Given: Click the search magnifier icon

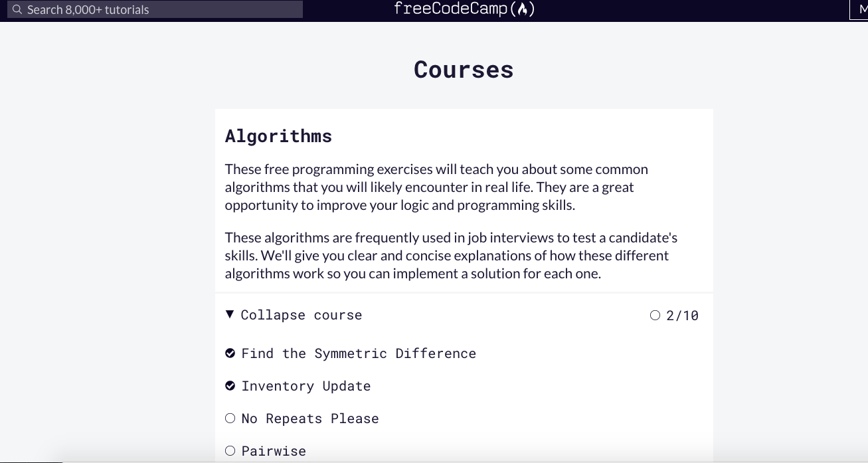Looking at the screenshot, I should [x=17, y=9].
